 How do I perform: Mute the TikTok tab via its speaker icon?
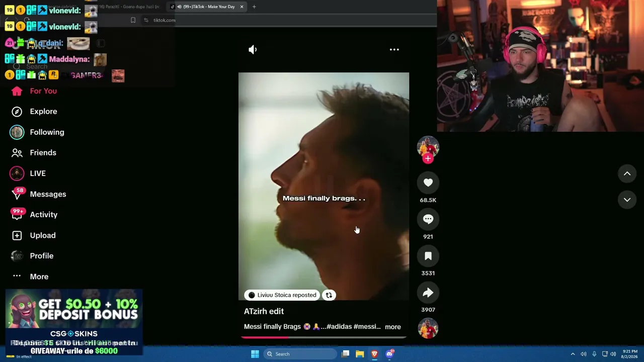(x=179, y=7)
